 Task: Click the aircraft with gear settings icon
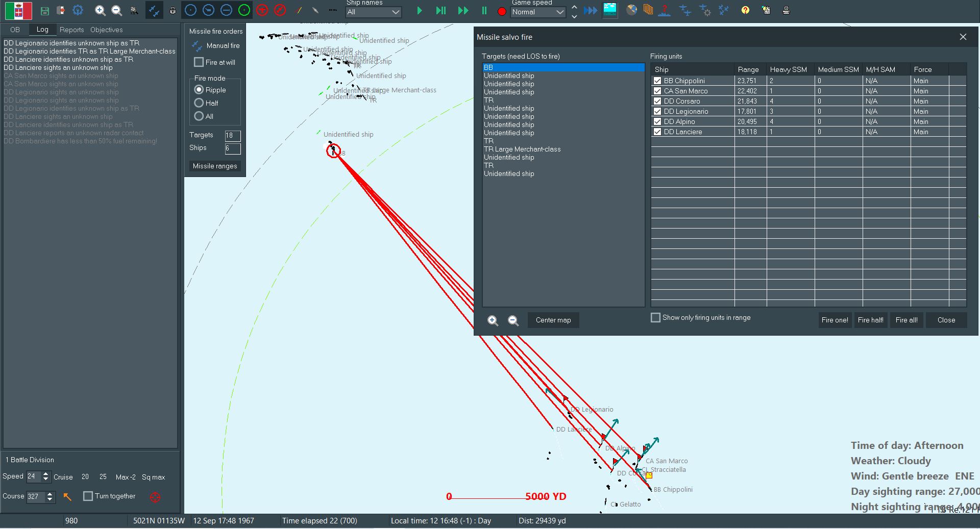(705, 10)
